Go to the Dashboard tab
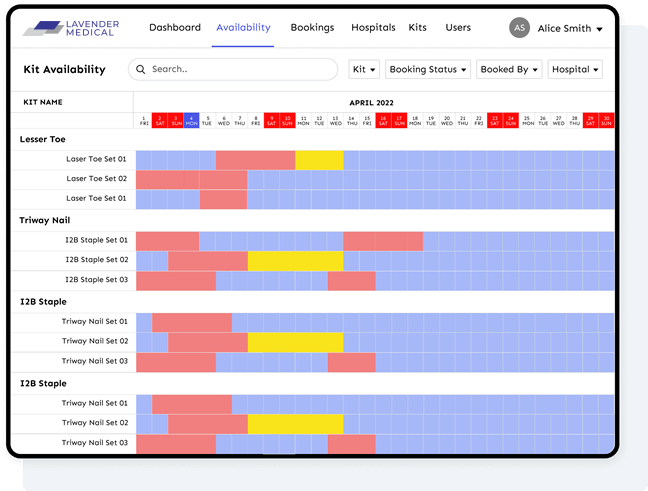The width and height of the screenshot is (648, 491). tap(175, 28)
